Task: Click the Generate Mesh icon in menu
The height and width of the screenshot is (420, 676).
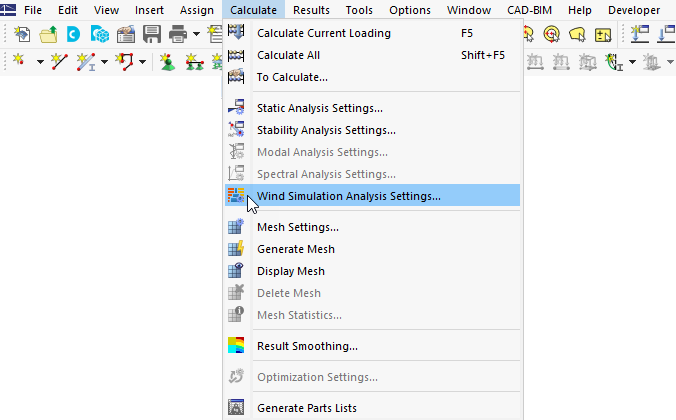Action: pos(236,249)
